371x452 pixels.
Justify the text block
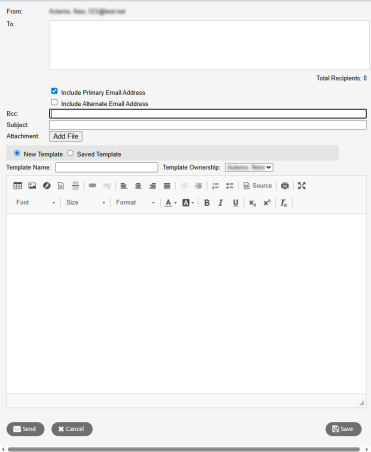point(167,186)
